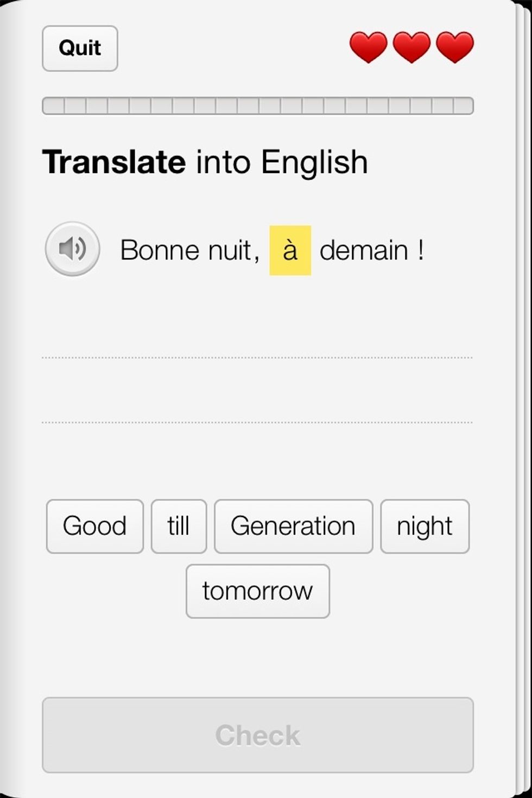532x798 pixels.
Task: Click the exclamation mark after demain
Action: click(x=421, y=250)
